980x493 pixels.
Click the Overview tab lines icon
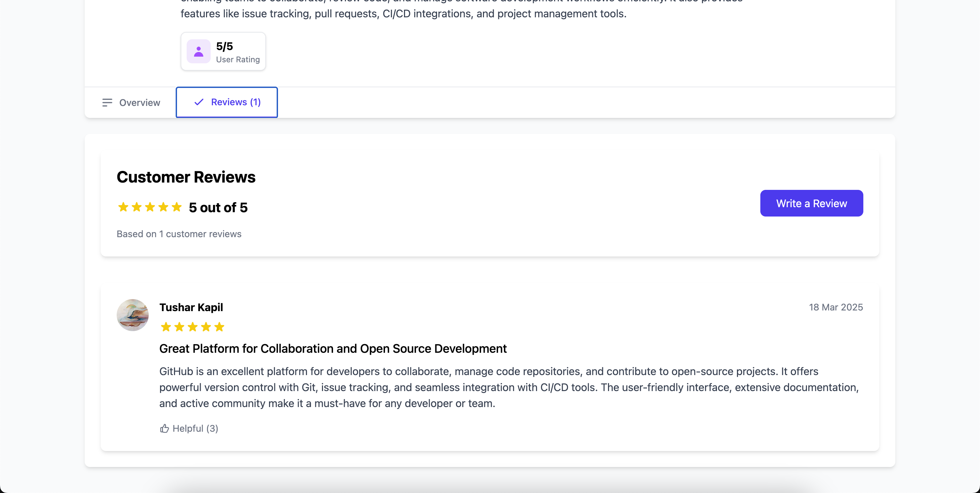[x=107, y=103]
